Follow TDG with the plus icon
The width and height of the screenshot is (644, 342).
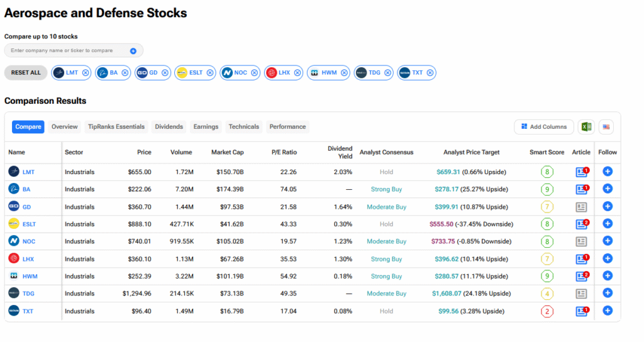tap(608, 293)
